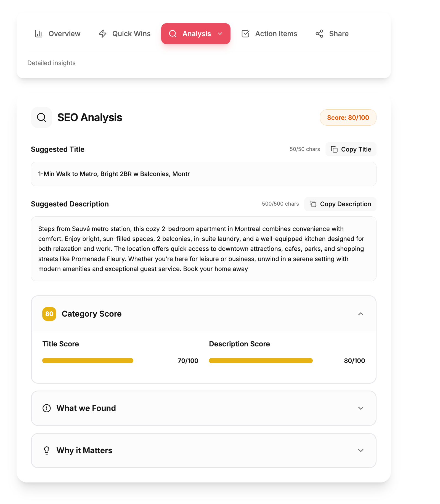The width and height of the screenshot is (440, 504).
Task: Go to the Action Items tab
Action: 269,34
